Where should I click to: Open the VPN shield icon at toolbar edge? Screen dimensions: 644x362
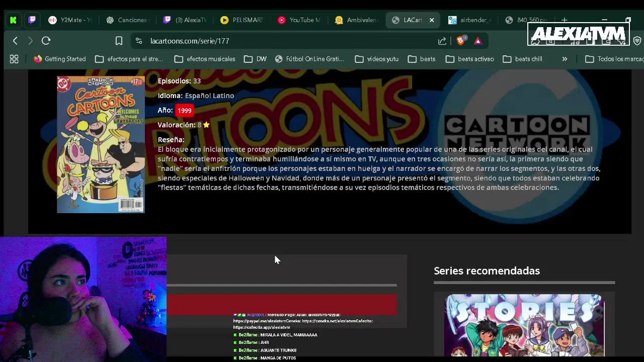pos(637,41)
